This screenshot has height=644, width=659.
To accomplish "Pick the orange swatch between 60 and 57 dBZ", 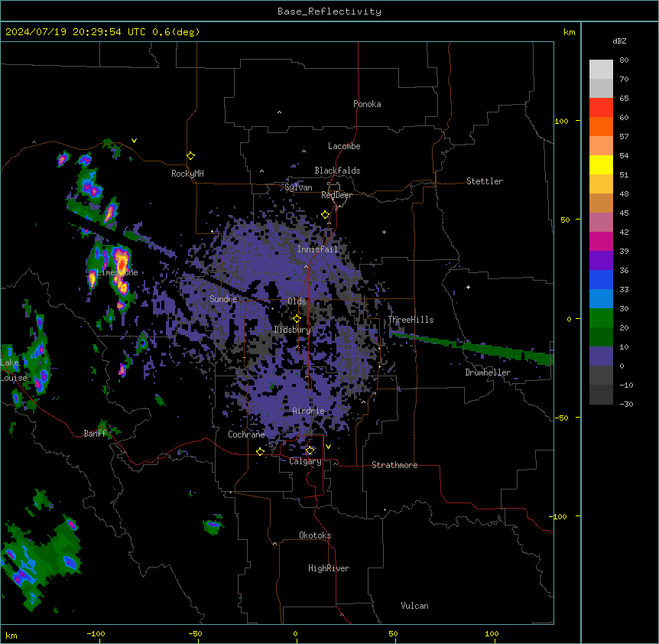I will pyautogui.click(x=601, y=126).
